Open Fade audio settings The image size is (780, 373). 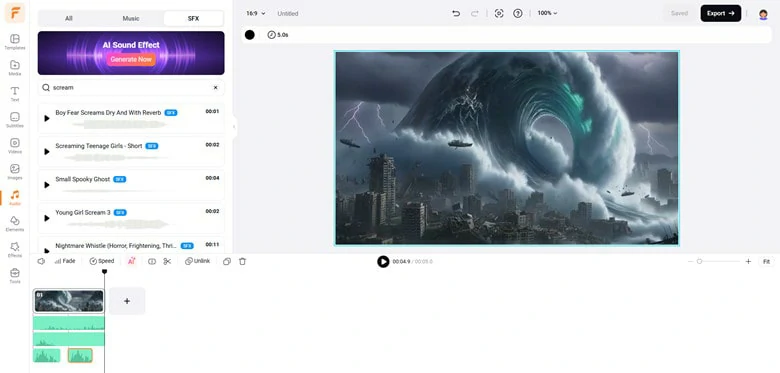coord(65,261)
